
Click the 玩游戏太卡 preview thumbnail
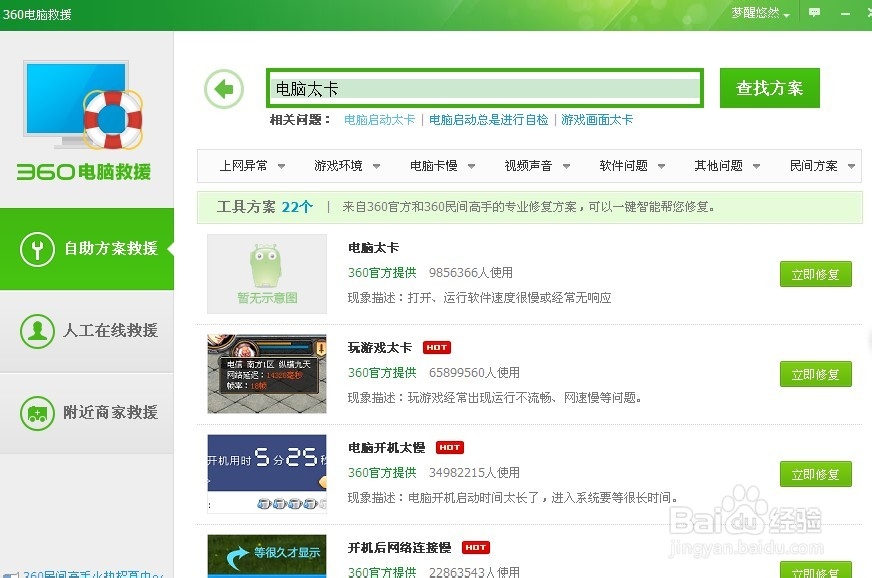pyautogui.click(x=265, y=373)
